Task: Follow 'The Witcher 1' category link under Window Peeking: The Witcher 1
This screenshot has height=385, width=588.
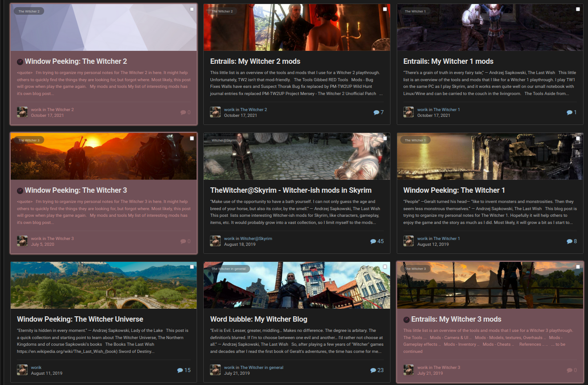Action: (447, 239)
